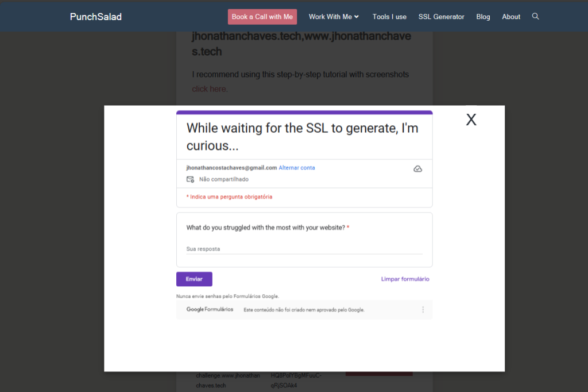Open the About page

click(510, 17)
